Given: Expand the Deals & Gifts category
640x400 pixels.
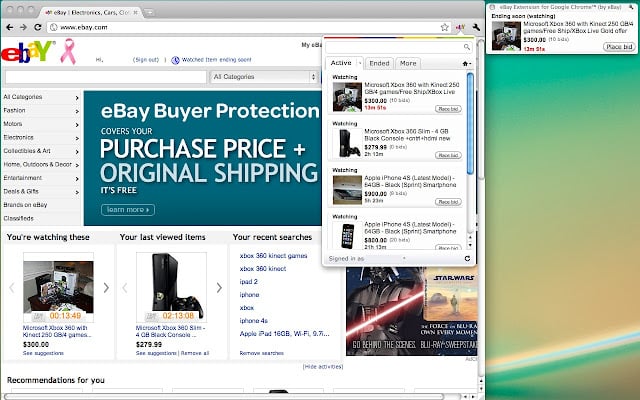Looking at the screenshot, I should coord(77,192).
